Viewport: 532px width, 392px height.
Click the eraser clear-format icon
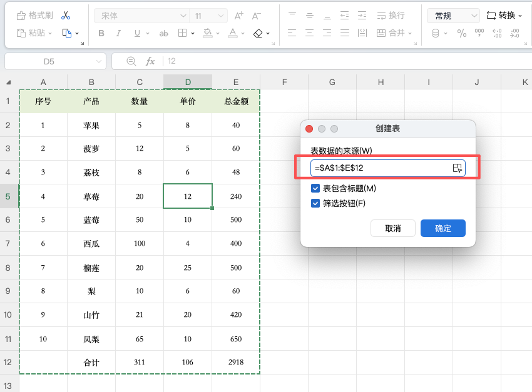pyautogui.click(x=258, y=33)
